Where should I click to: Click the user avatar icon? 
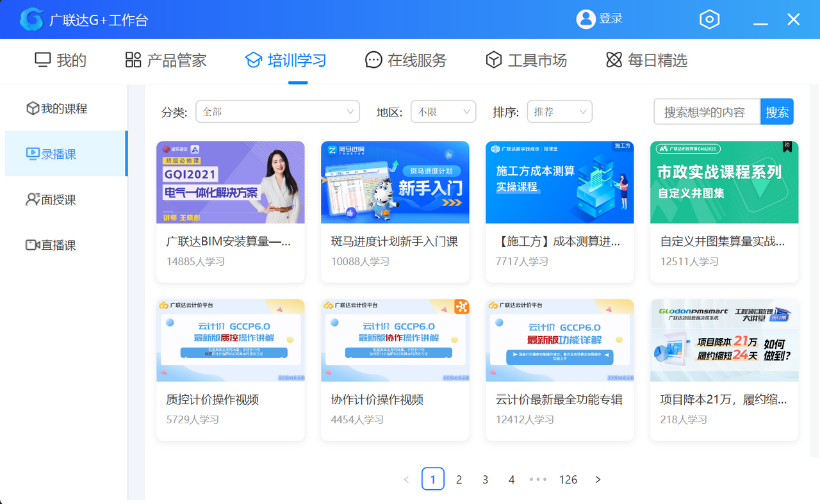(x=586, y=19)
